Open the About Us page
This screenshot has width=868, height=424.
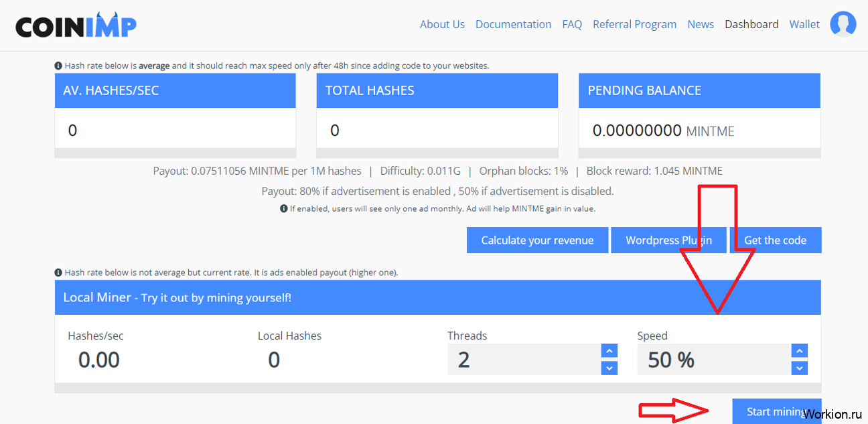tap(442, 24)
